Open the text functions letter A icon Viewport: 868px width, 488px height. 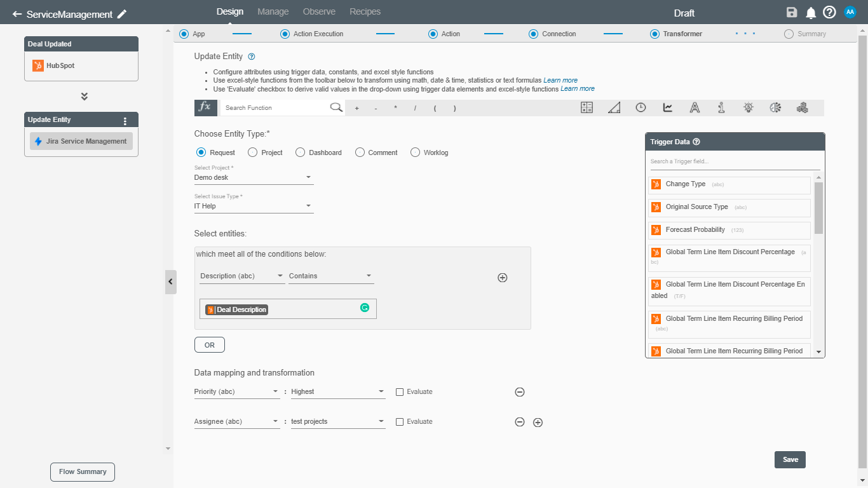click(695, 107)
